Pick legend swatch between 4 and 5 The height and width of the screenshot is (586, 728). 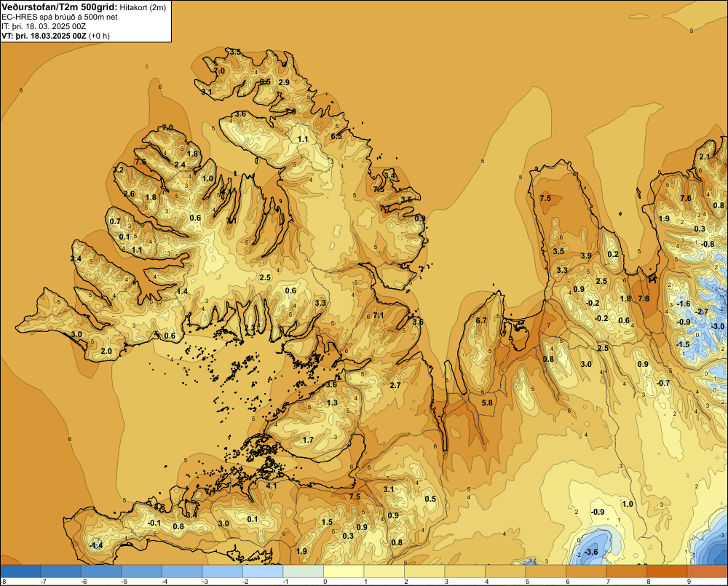point(505,571)
